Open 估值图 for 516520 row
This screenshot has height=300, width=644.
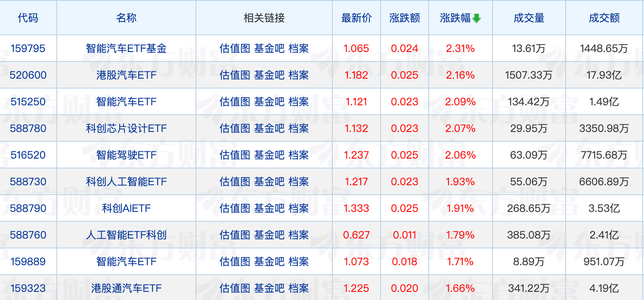(x=235, y=155)
